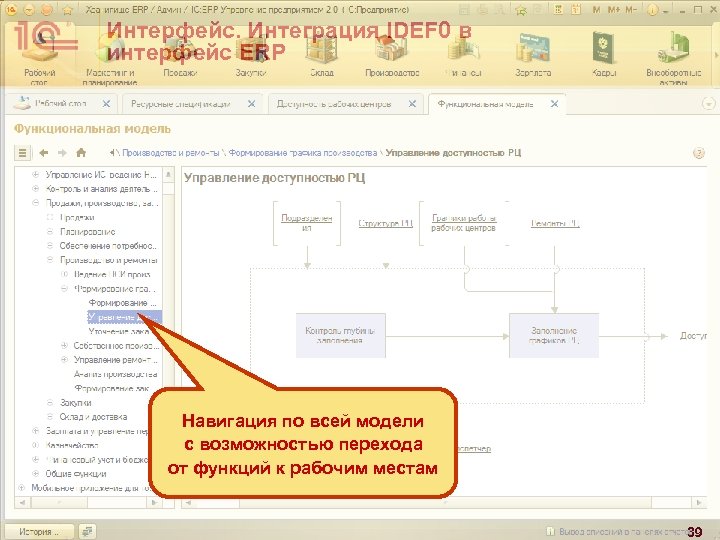The width and height of the screenshot is (720, 540).
Task: Open the Зарплата section
Action: pos(533,54)
